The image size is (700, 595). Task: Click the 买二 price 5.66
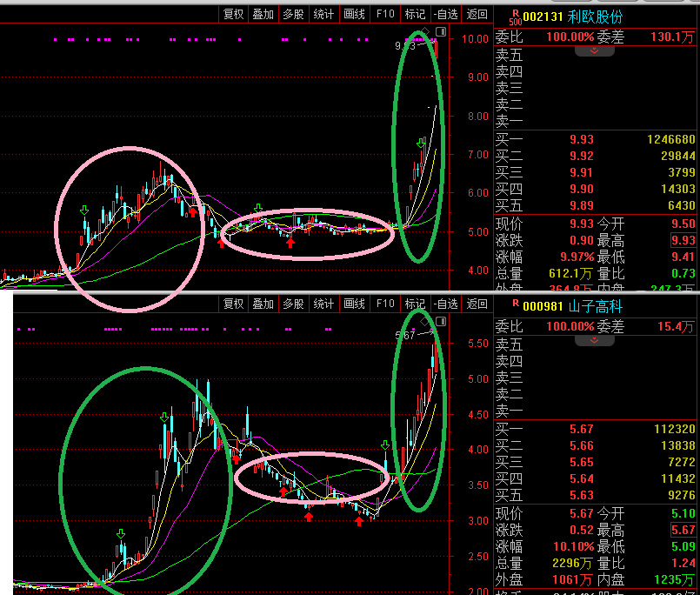pos(581,445)
